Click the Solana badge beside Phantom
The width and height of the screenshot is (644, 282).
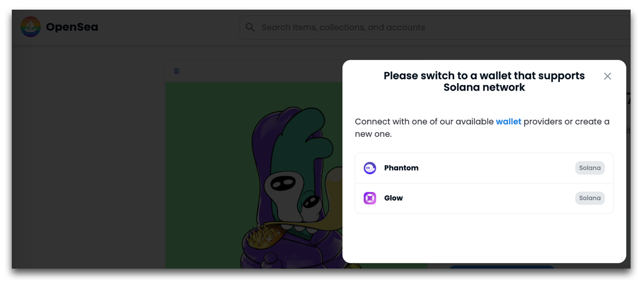(x=590, y=168)
